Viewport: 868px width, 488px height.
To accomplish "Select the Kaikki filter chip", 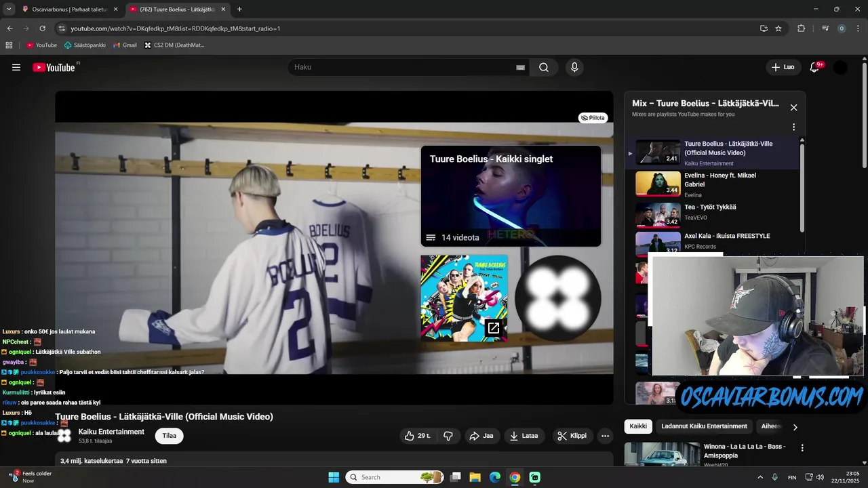I will click(x=638, y=426).
